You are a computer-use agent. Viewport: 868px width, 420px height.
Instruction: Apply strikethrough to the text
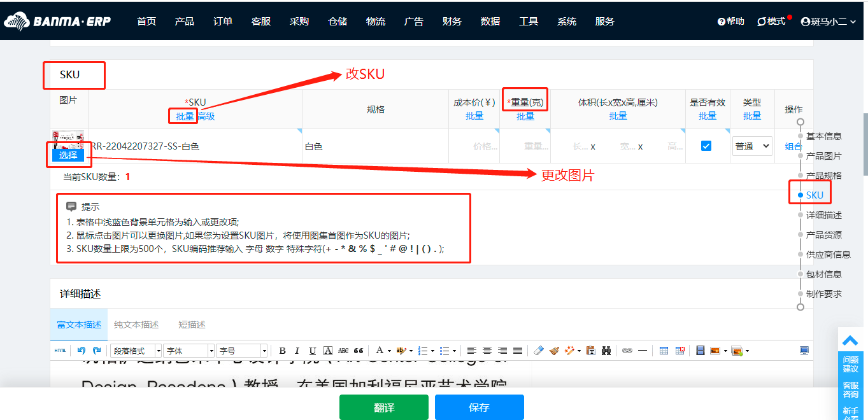point(343,351)
